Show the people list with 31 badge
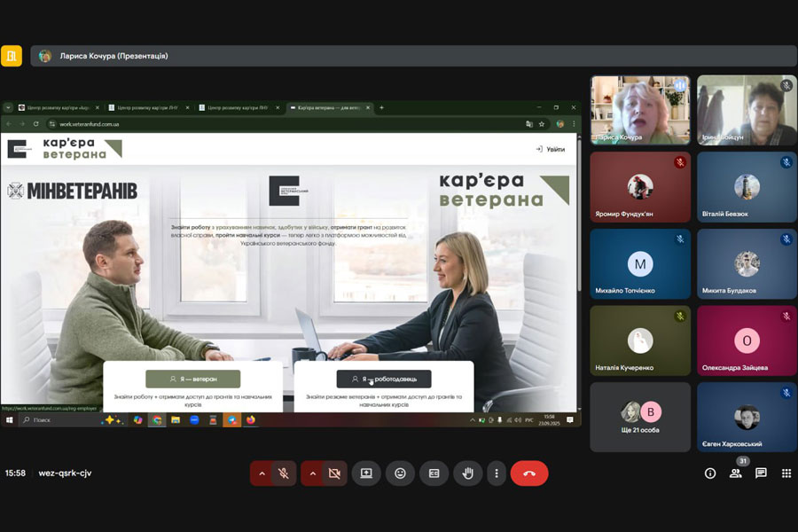Screen dimensions: 798x532 735,473
